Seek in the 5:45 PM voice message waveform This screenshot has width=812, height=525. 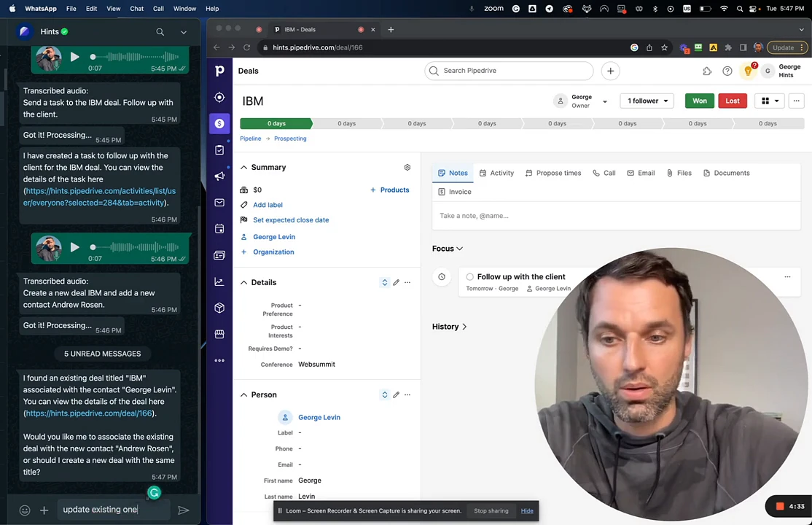135,56
